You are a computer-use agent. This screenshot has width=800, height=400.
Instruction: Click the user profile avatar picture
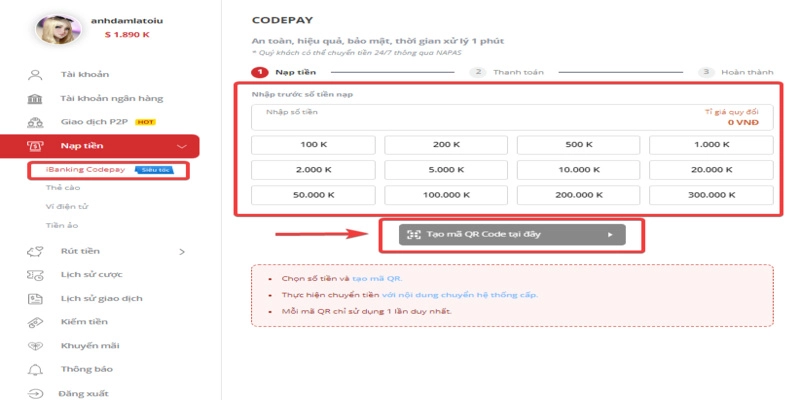tap(58, 29)
